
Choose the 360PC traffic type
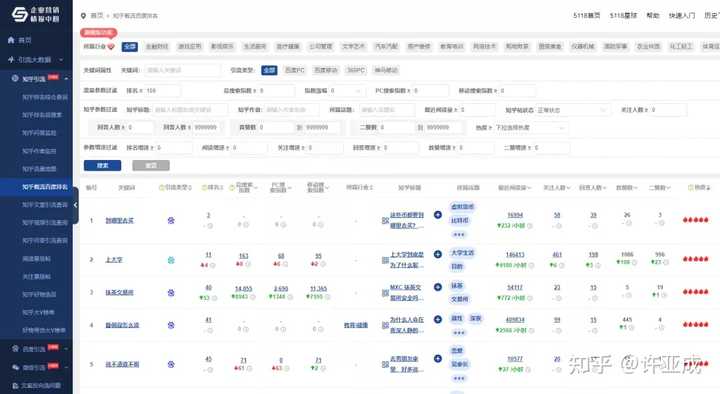point(356,70)
